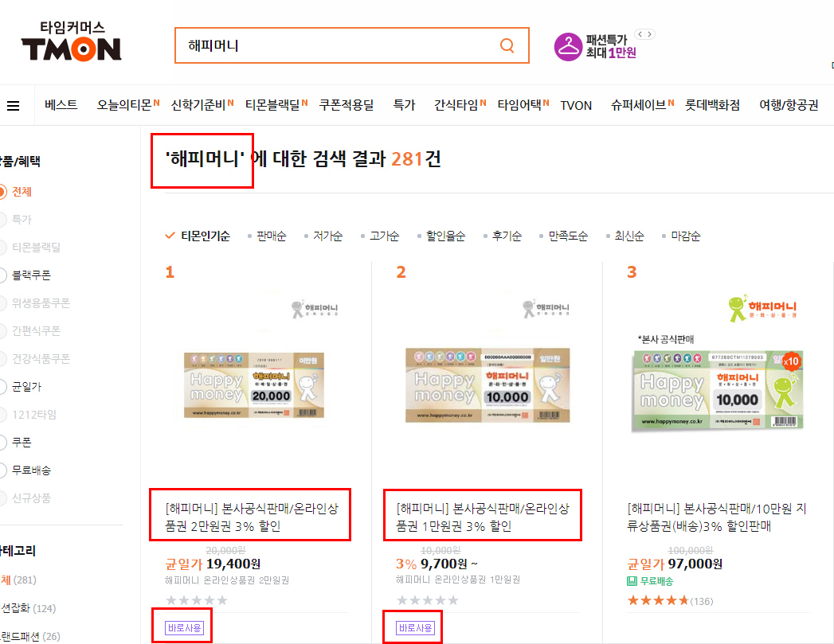Select category with 124 results
The image size is (834, 644).
pyautogui.click(x=28, y=608)
